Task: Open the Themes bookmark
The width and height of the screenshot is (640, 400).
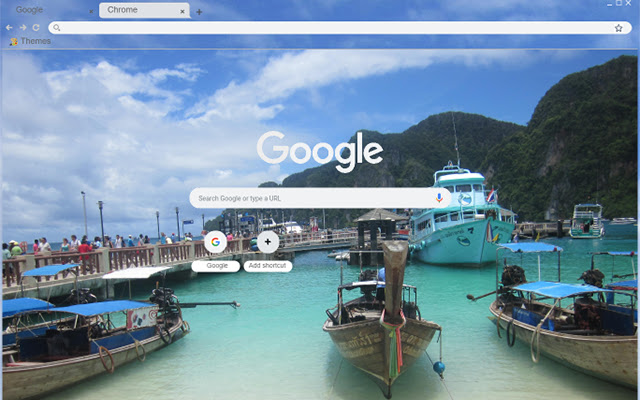Action: [31, 41]
